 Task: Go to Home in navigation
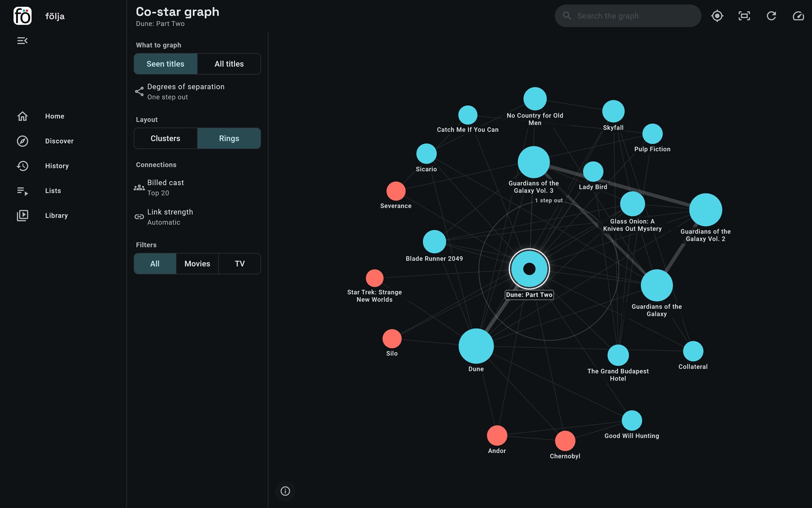[x=55, y=116]
